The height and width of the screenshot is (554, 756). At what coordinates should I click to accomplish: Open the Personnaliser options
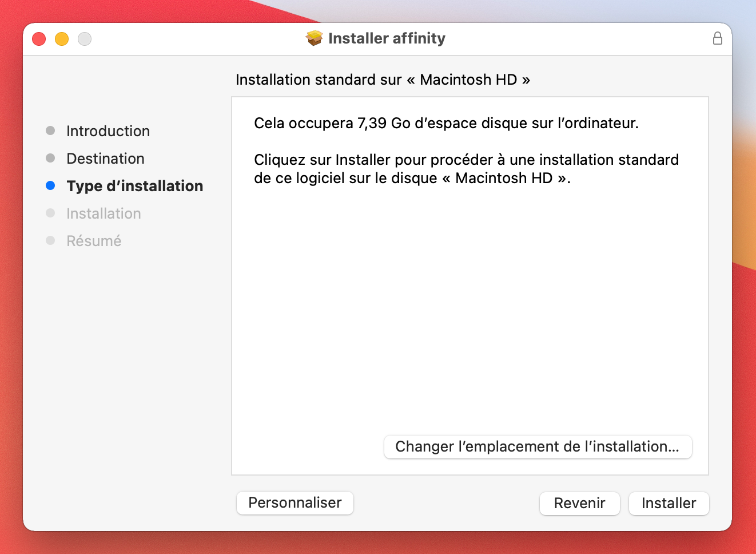(295, 502)
